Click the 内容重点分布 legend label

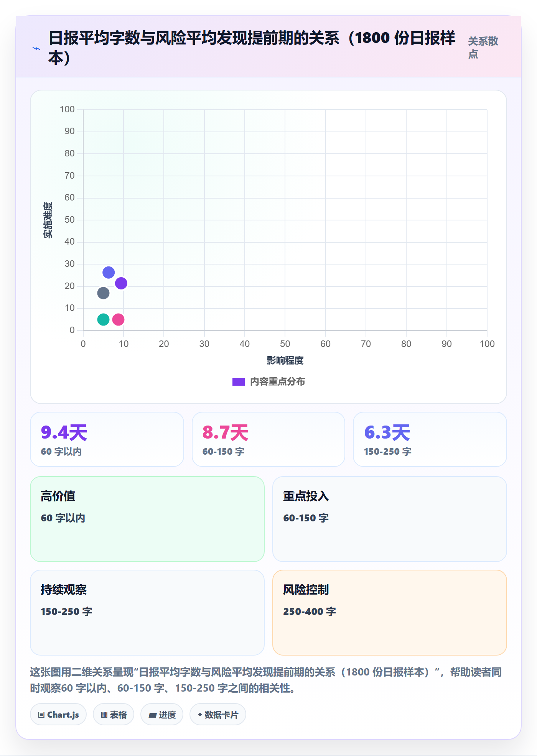[x=277, y=382]
